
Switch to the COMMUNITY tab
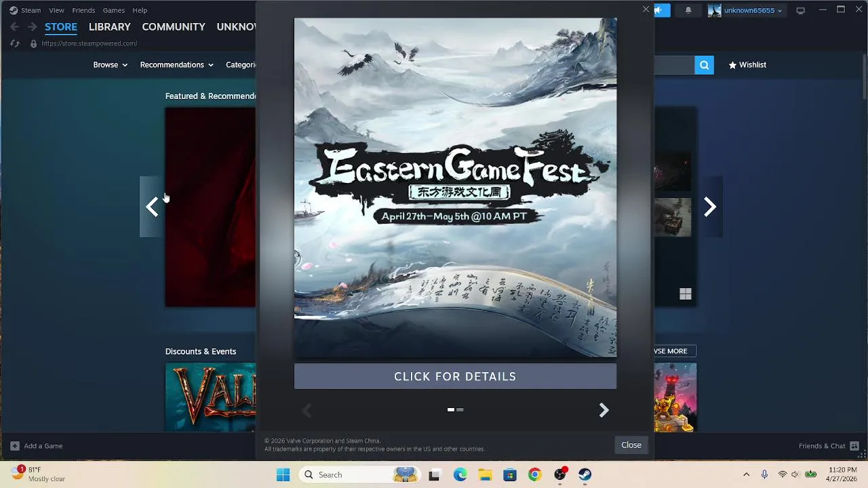(174, 27)
